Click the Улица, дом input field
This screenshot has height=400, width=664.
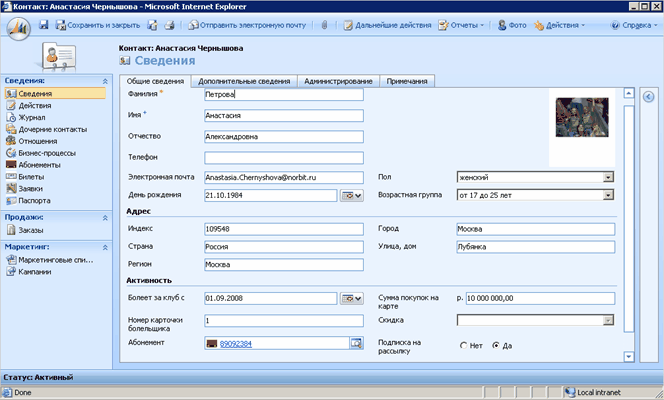click(536, 247)
